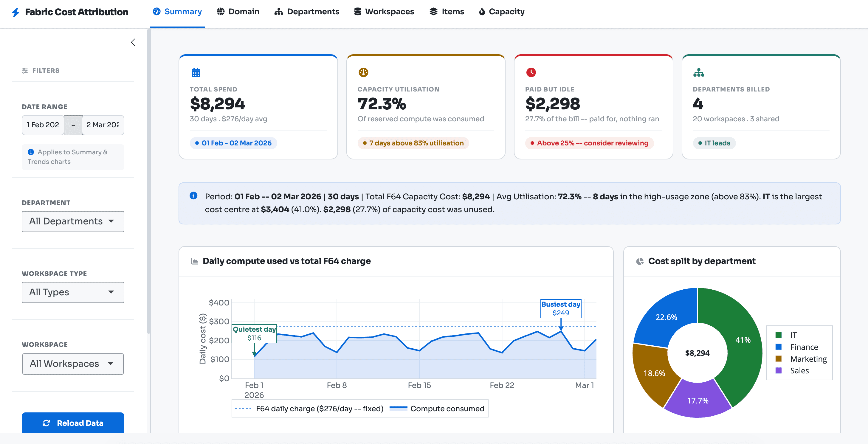Click the IT leads badge

pos(714,143)
